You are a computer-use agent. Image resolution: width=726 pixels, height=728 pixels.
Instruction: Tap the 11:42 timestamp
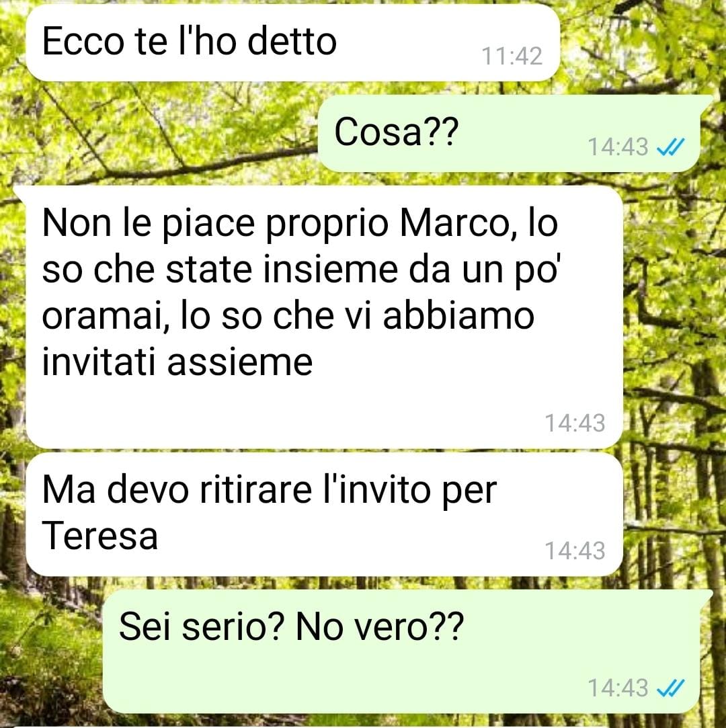[x=512, y=56]
